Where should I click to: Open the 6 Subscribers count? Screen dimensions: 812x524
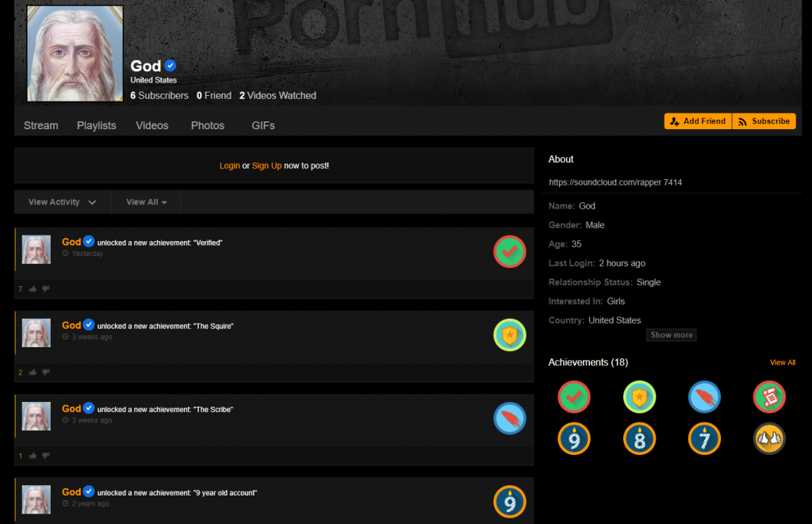(x=159, y=96)
